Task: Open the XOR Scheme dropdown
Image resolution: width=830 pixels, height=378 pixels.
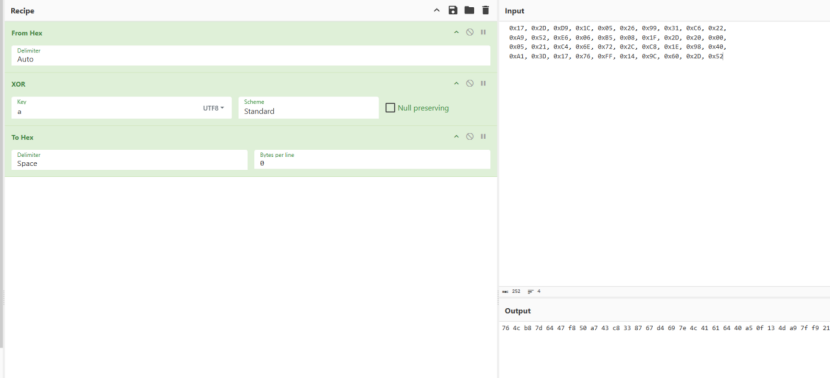Action: pyautogui.click(x=309, y=108)
